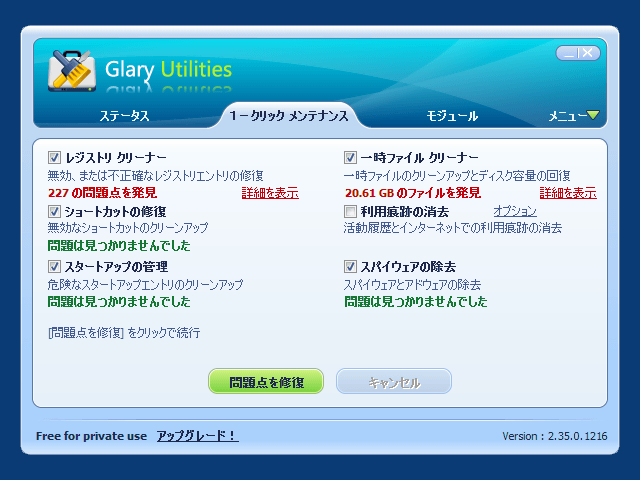Viewport: 640px width, 480px height.
Task: Close the Glary Utilities window
Action: [588, 53]
